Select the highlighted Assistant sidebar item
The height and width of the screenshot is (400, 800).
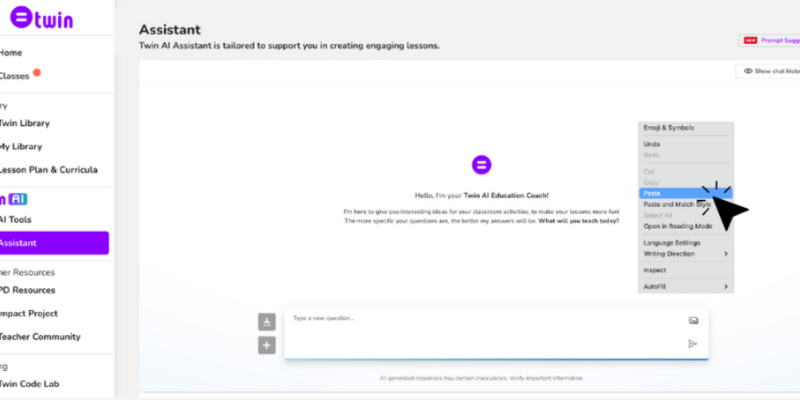tap(54, 243)
